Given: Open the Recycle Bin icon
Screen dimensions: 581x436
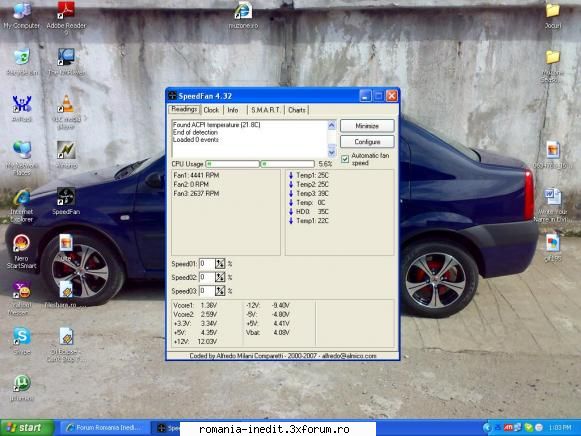Looking at the screenshot, I should pos(21,62).
